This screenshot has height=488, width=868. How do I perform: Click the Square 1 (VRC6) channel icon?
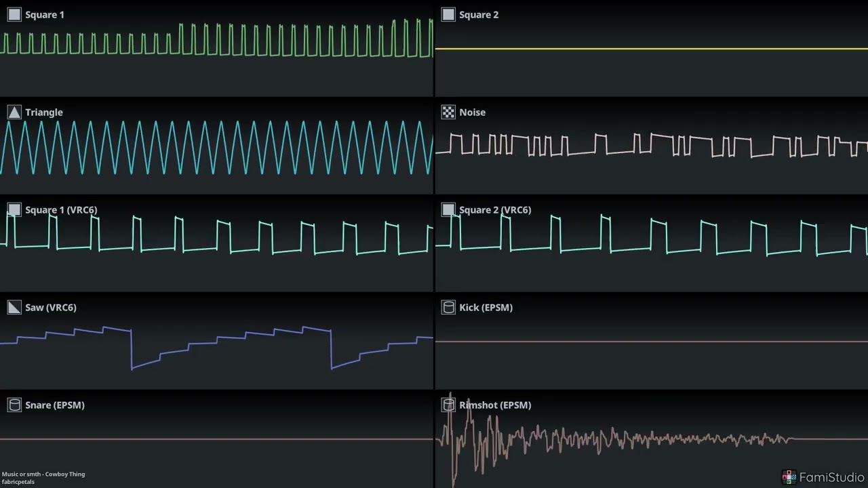click(x=14, y=210)
